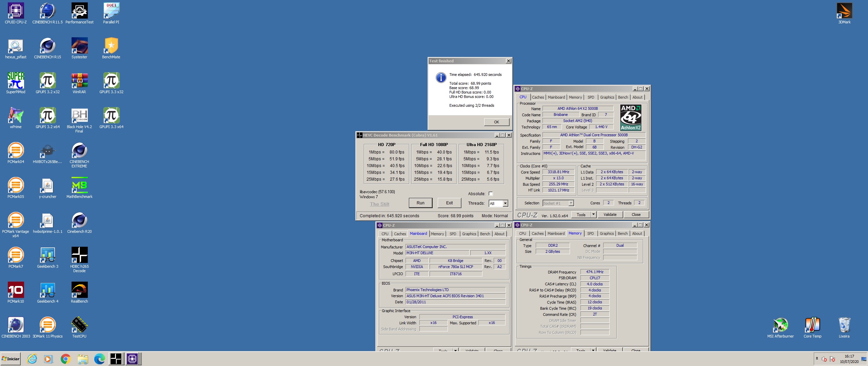Open CINEBENCH EXTREME desktop icon
Image resolution: width=868 pixels, height=366 pixels.
tap(79, 155)
